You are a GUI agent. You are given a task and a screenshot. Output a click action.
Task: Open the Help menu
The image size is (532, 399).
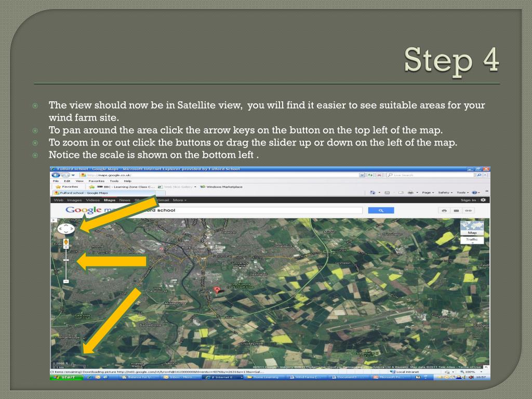coord(128,181)
